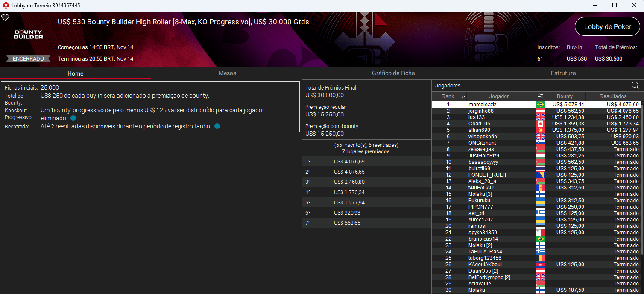The image size is (644, 294).
Task: Click the PokerStars spade logo in title bar
Action: (x=5, y=6)
